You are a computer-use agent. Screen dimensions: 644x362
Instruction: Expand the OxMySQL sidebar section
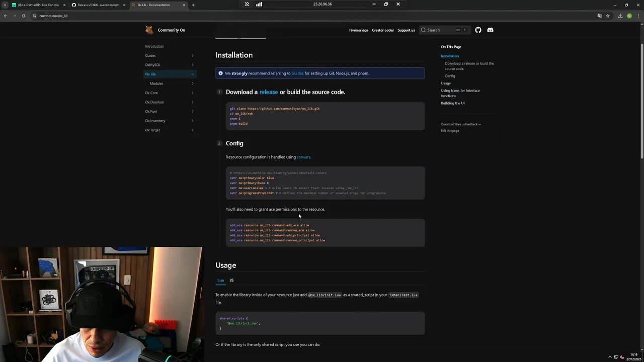pos(192,65)
